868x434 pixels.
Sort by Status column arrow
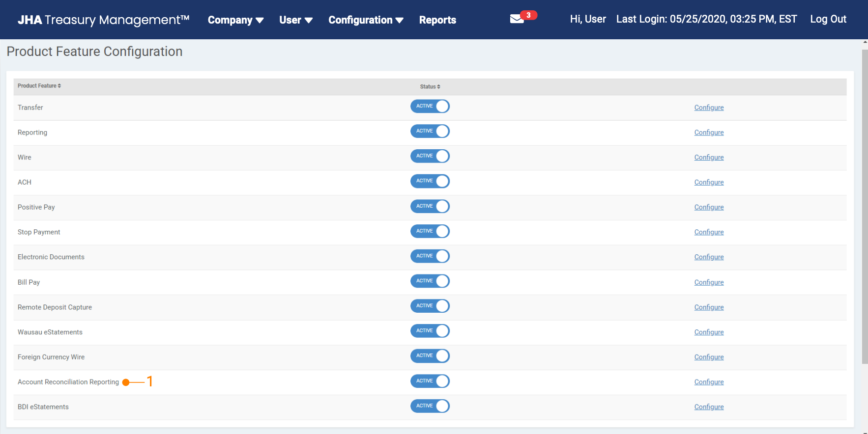coord(438,87)
